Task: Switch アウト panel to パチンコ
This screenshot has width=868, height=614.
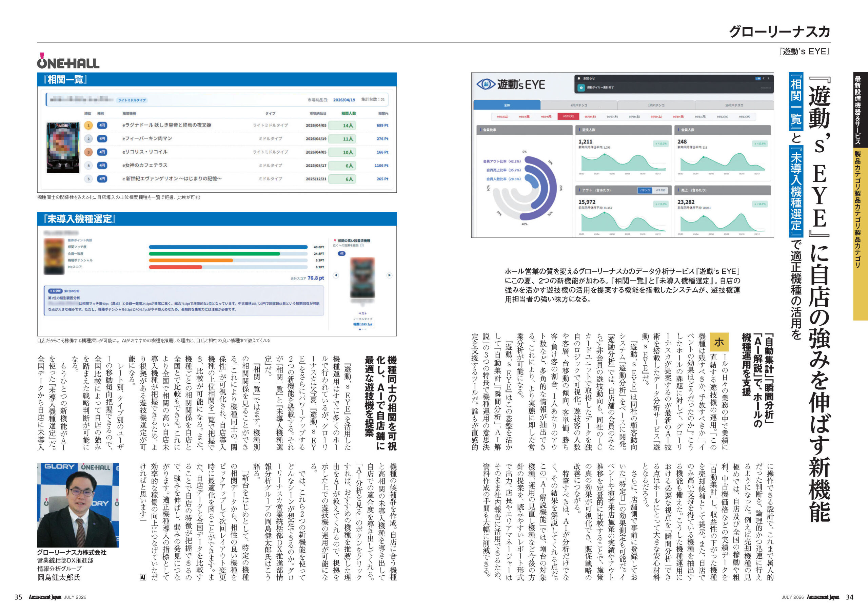Action: (646, 190)
